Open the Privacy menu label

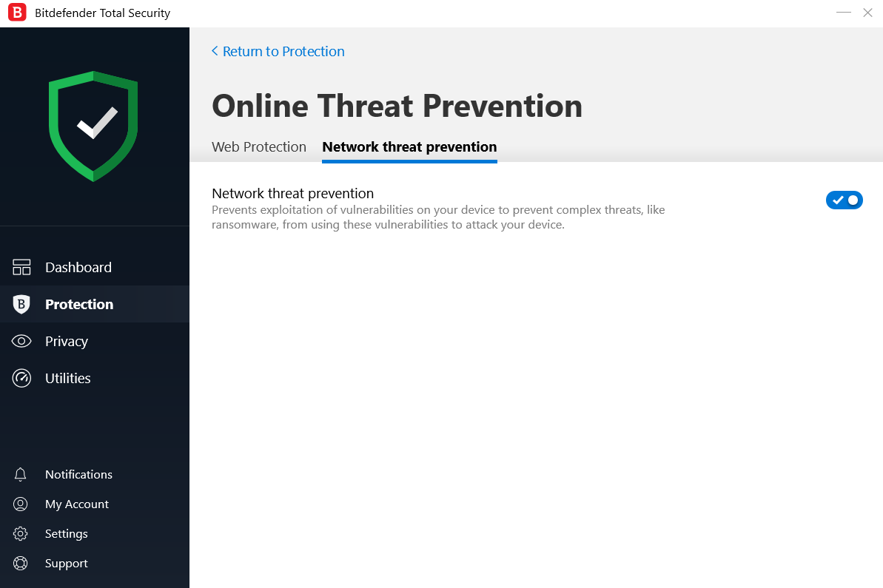click(67, 342)
